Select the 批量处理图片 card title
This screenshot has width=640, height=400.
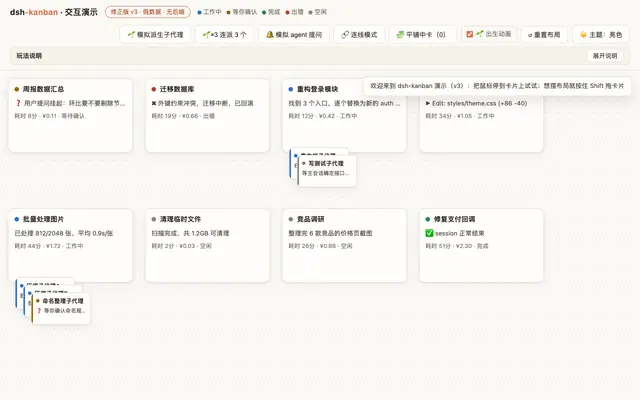pos(43,219)
